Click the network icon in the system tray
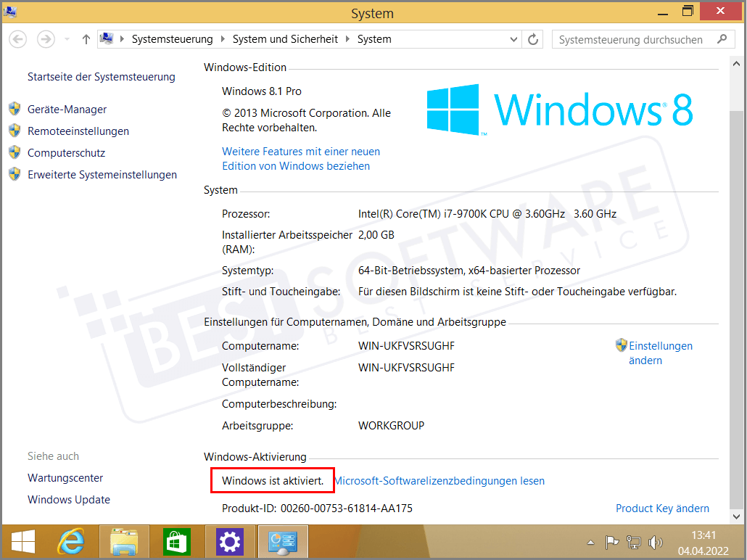747x560 pixels. coord(633,542)
